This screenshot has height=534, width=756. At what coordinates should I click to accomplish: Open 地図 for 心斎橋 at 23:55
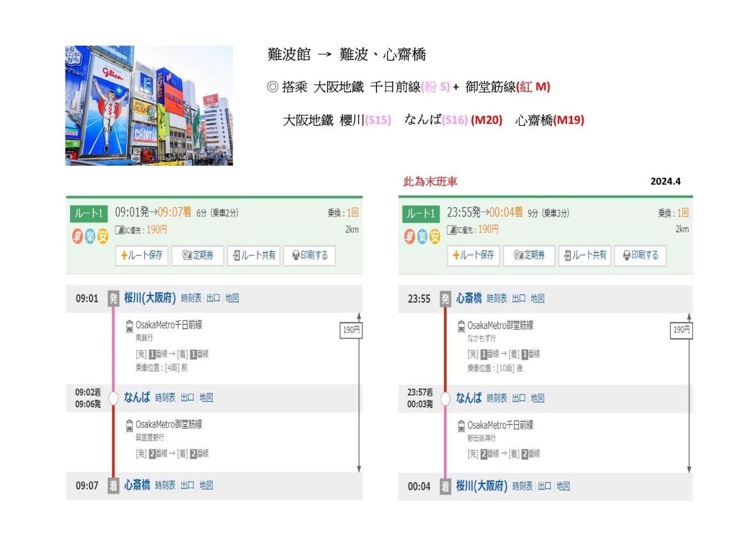(538, 299)
